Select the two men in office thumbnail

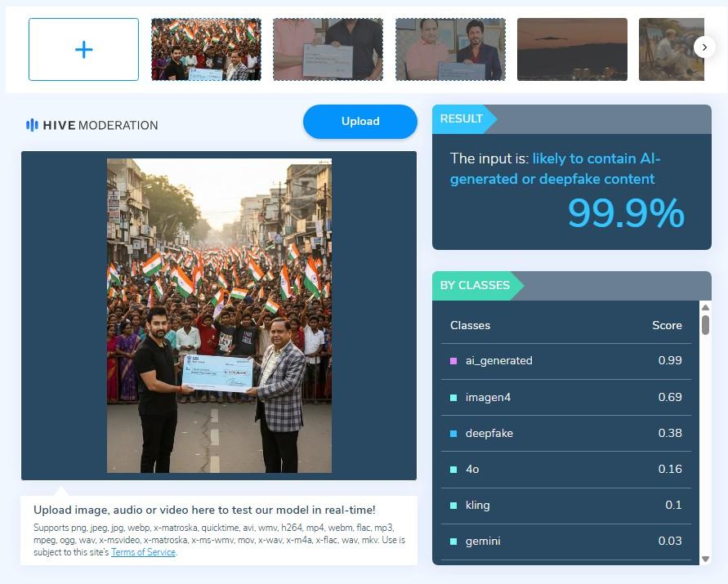(450, 49)
